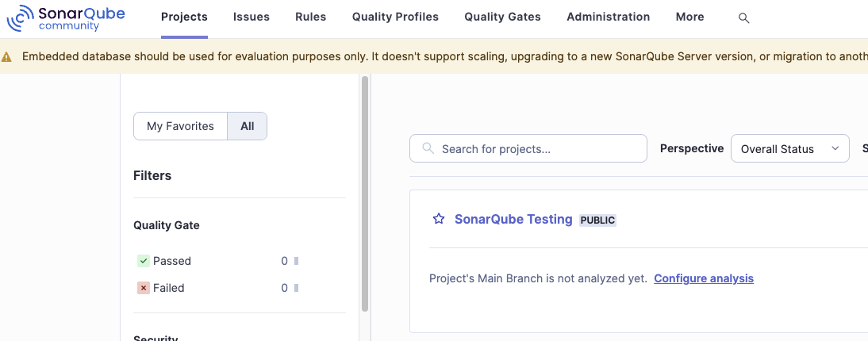Select the My Favorites toggle
868x341 pixels.
(x=180, y=126)
